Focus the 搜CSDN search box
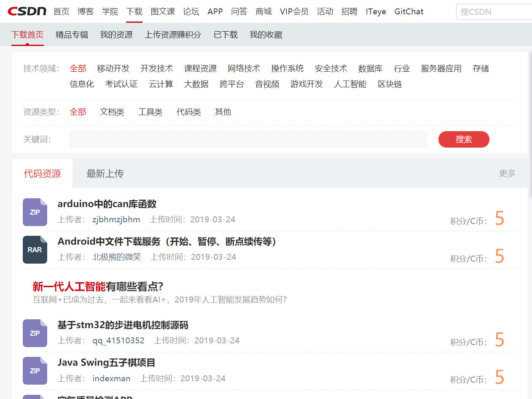 [493, 12]
